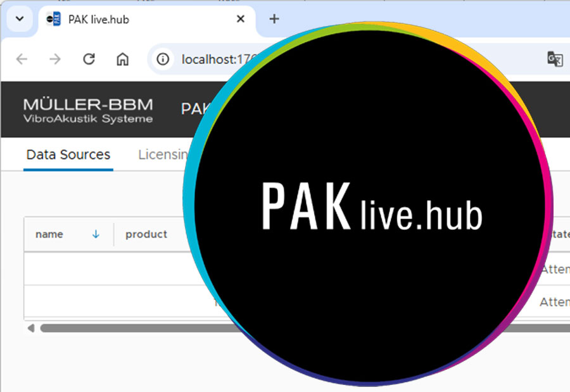The height and width of the screenshot is (392, 570).
Task: Click the circular PAK live.hub logo
Action: click(x=370, y=208)
